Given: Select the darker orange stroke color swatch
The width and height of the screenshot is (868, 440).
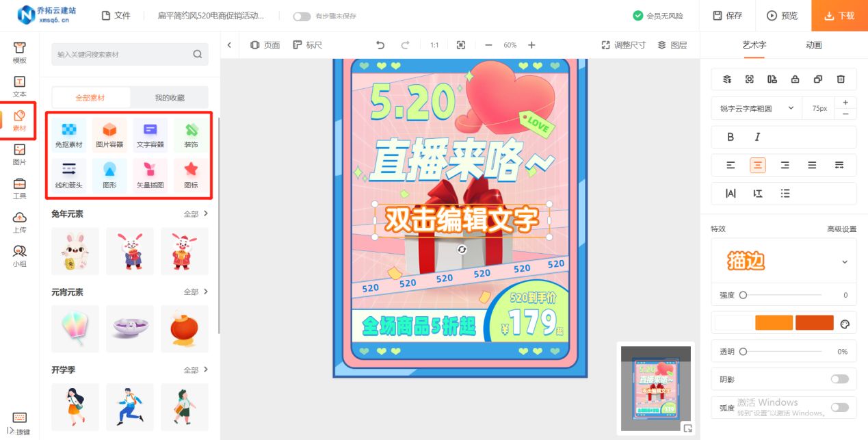Looking at the screenshot, I should click(x=814, y=322).
